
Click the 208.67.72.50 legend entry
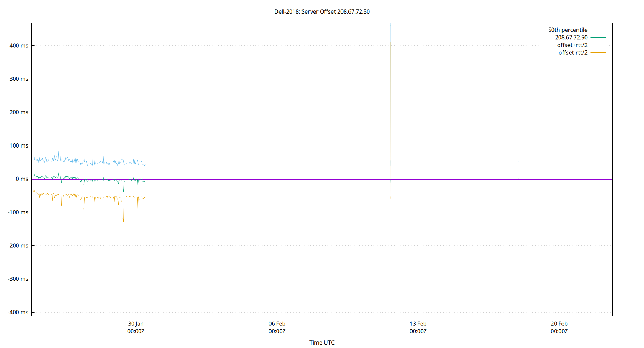coord(572,37)
